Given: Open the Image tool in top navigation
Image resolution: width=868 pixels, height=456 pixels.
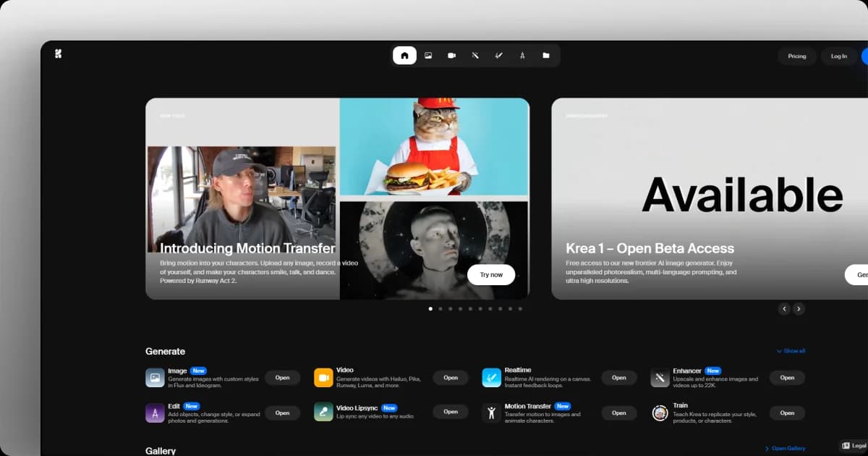Looking at the screenshot, I should pos(428,55).
